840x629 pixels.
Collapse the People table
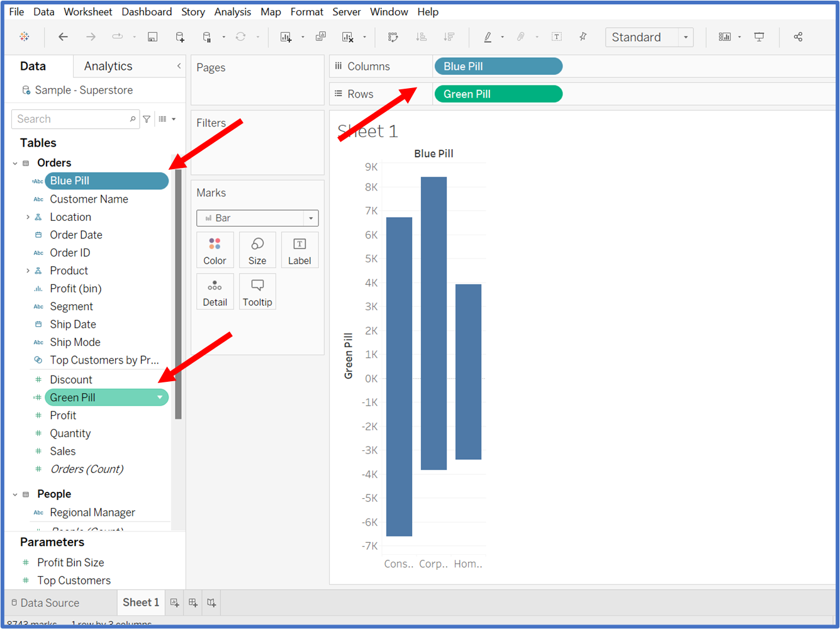(15, 494)
